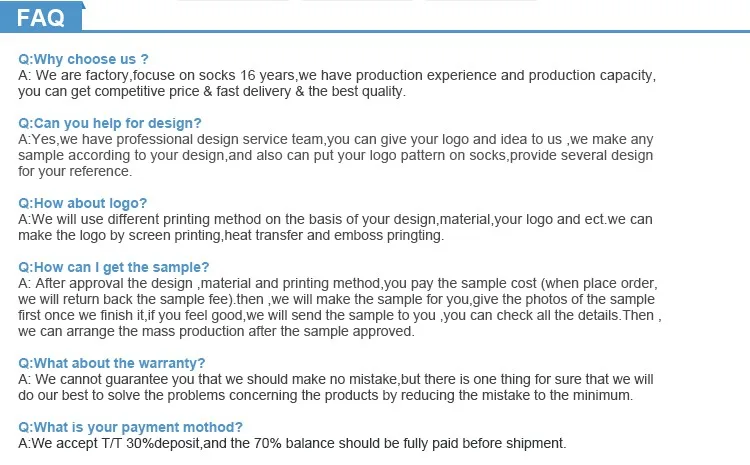Click the line about arranging the mass production
This screenshot has height=465, width=750.
click(216, 332)
